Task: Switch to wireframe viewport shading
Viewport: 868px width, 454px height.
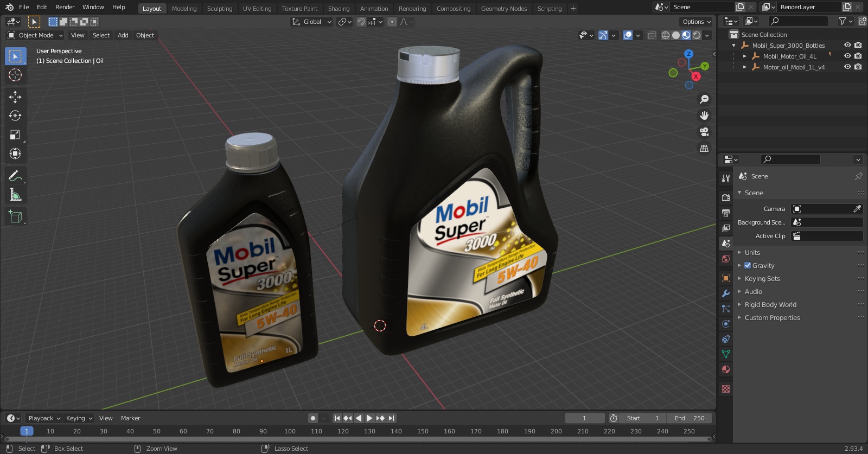Action: tap(666, 35)
